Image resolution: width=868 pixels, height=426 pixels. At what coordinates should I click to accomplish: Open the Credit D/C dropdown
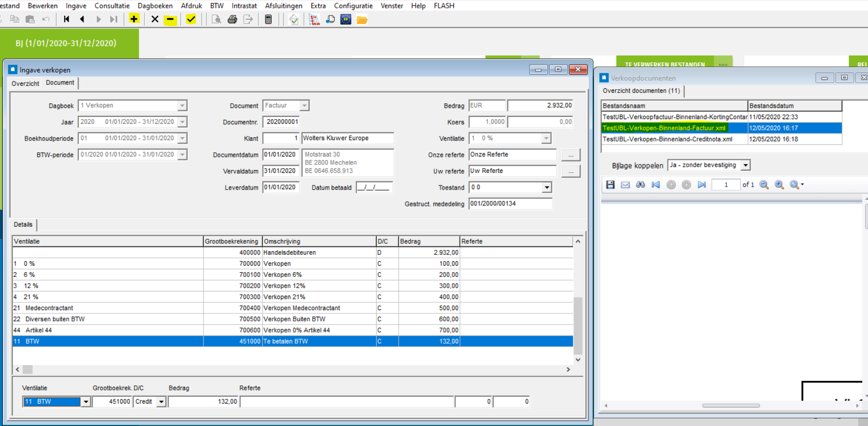(161, 402)
